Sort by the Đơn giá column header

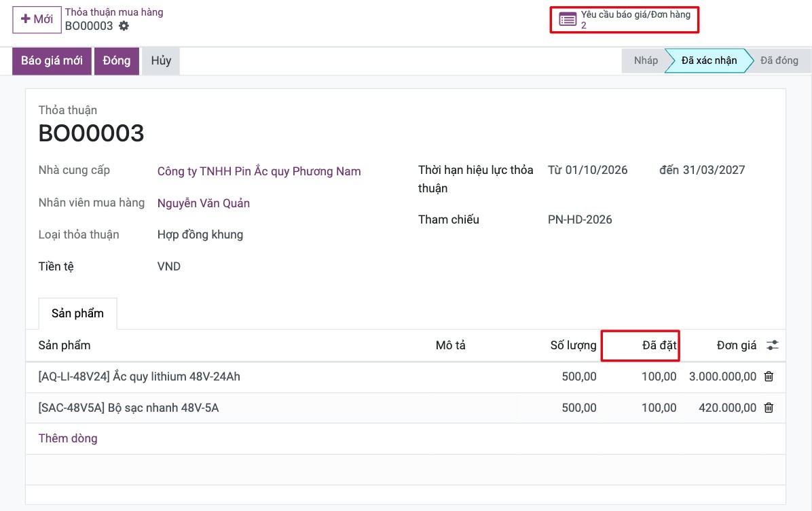pyautogui.click(x=737, y=345)
